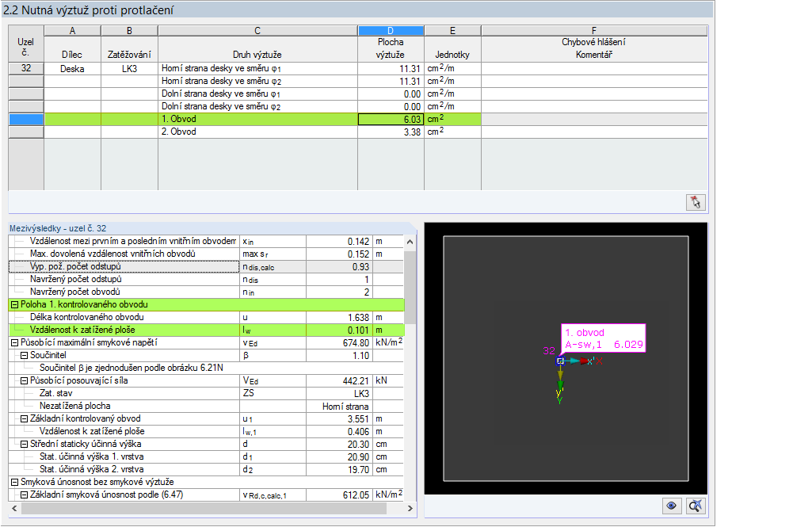The height and width of the screenshot is (527, 812).
Task: Click the value 3.38 cell
Action: point(391,132)
